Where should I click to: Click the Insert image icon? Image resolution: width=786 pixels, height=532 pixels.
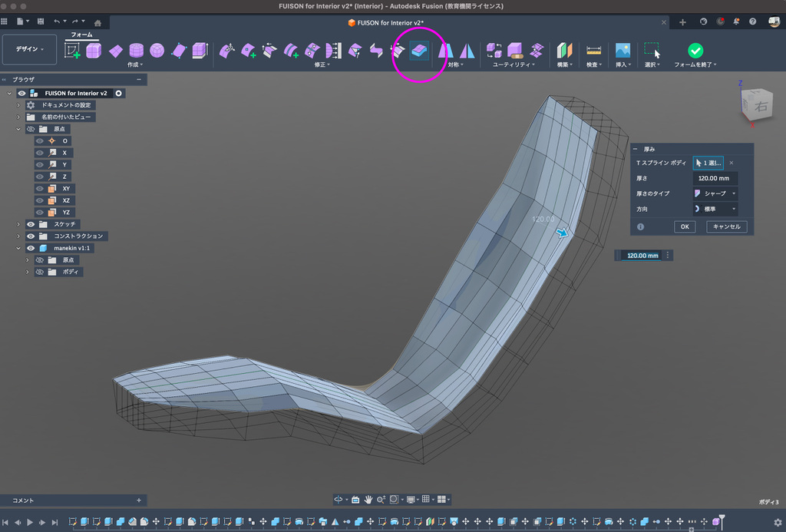coord(623,51)
